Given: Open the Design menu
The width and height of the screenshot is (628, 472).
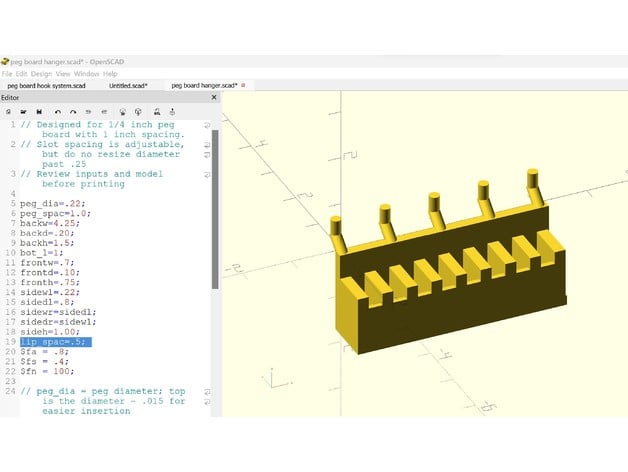Looking at the screenshot, I should [41, 74].
